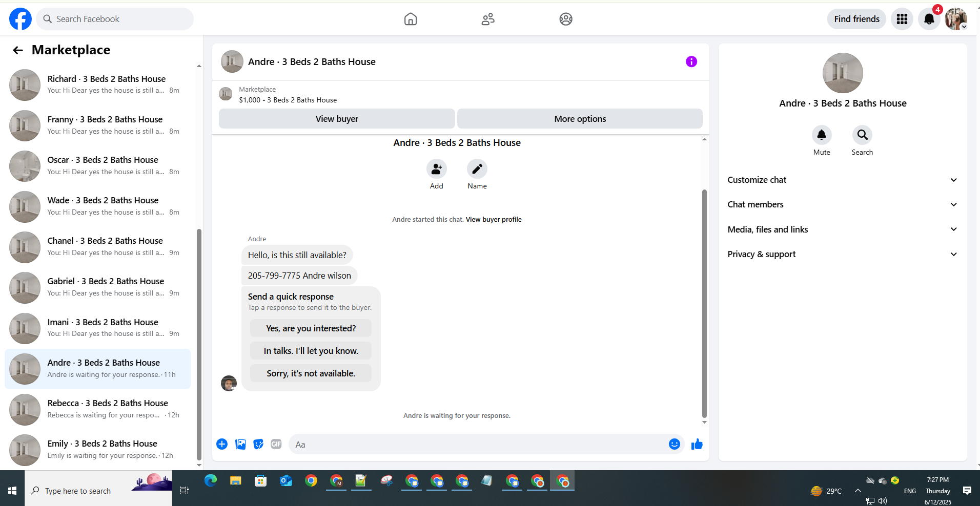Open the Windows Start menu

click(x=12, y=491)
